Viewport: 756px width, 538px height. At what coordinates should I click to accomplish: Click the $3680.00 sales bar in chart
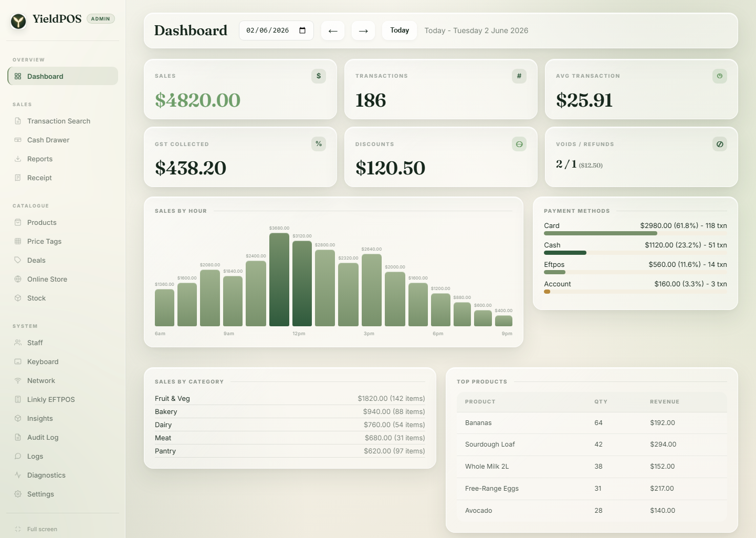coord(279,280)
